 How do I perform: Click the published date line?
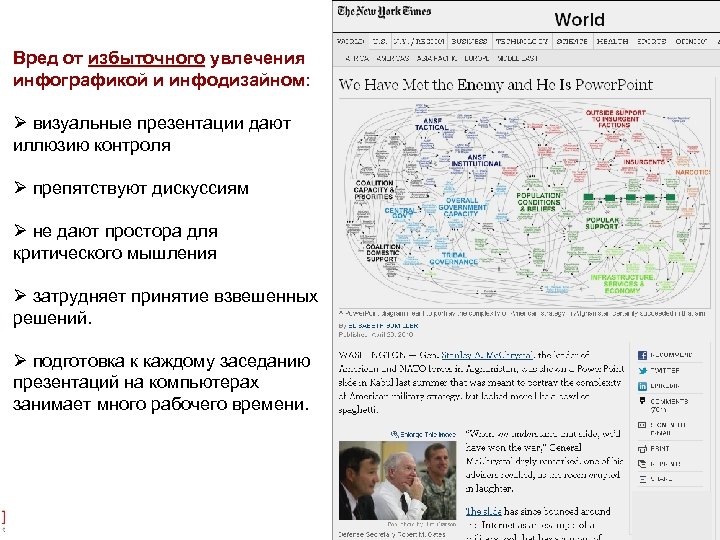376,334
